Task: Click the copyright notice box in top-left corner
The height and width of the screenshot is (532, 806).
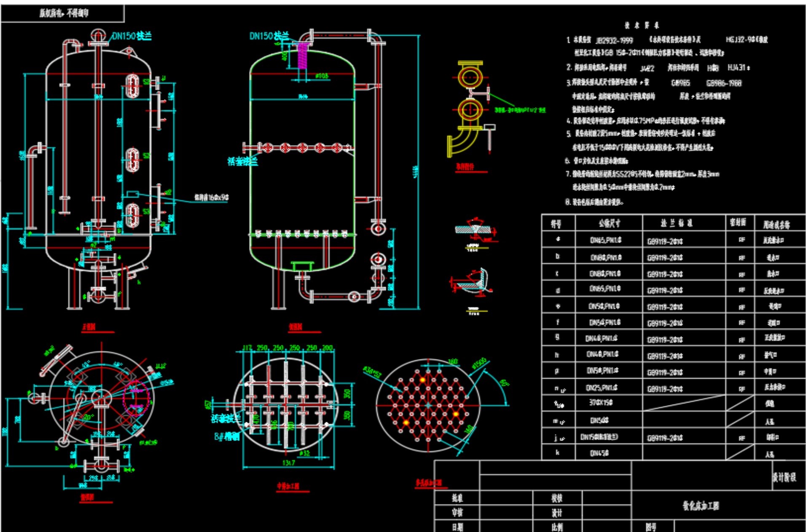Action: point(63,13)
